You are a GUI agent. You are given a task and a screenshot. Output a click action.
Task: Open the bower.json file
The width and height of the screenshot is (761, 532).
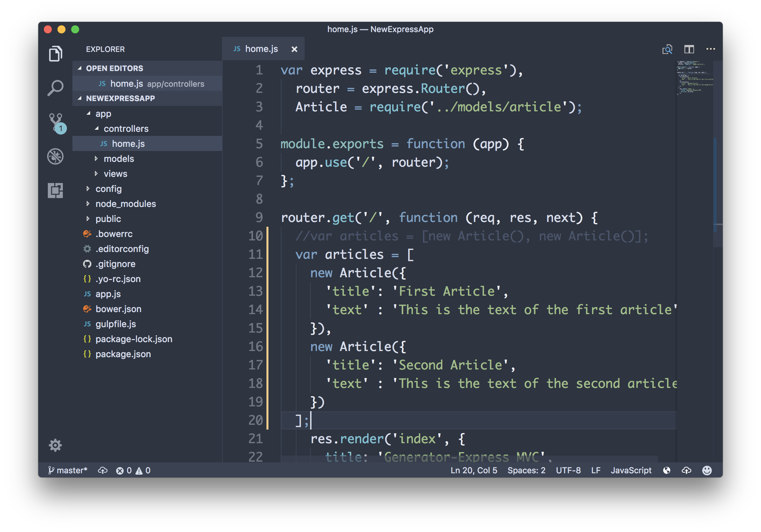coord(148,309)
